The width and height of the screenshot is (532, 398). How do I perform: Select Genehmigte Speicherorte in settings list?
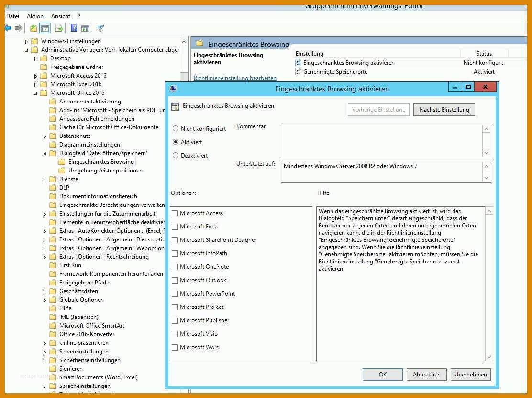(335, 72)
